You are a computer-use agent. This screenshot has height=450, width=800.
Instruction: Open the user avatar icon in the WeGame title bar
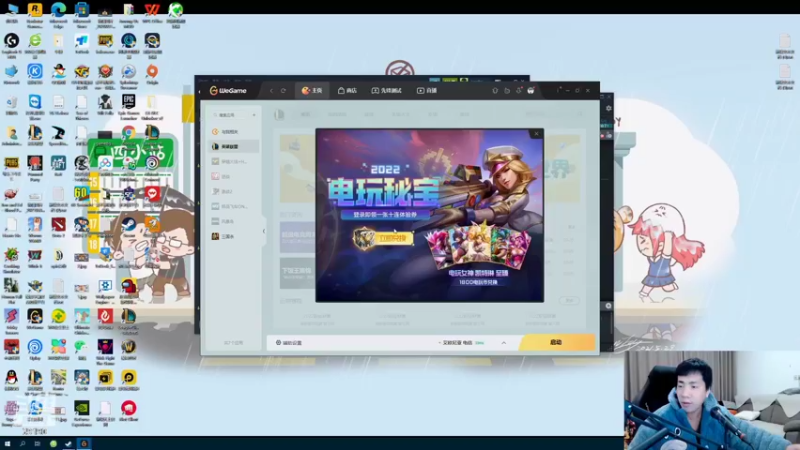(531, 90)
